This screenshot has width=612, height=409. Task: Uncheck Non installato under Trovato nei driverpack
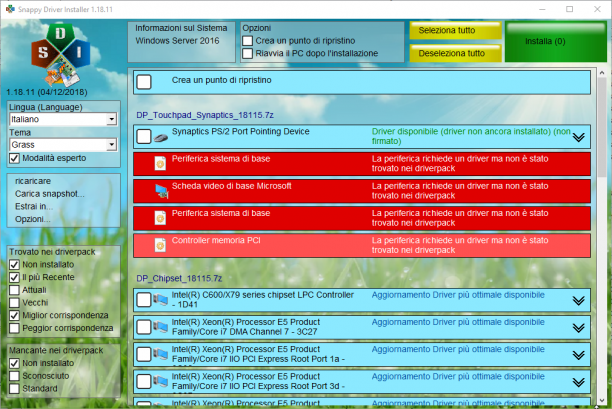click(x=14, y=265)
